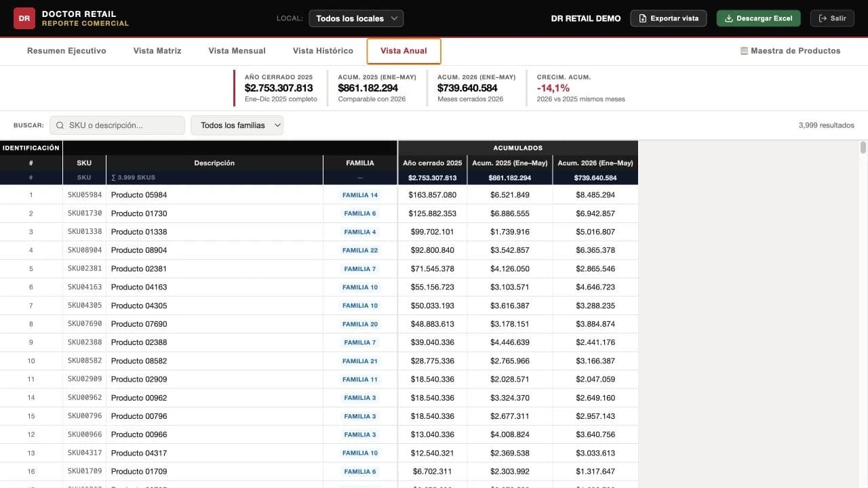Sort by the SKU column header
868x488 pixels.
coord(84,163)
